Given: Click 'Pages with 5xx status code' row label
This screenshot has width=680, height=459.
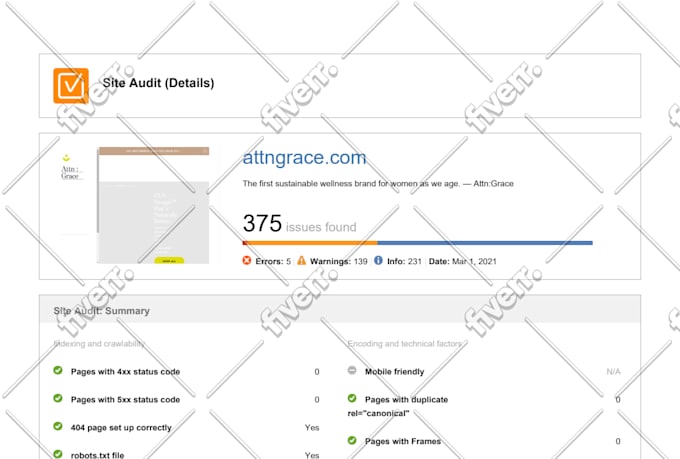Looking at the screenshot, I should [x=125, y=400].
